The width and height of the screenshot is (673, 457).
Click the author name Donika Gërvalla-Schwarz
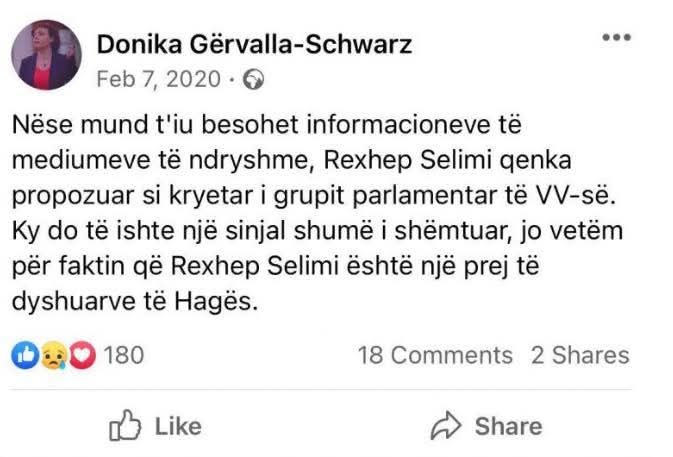click(x=254, y=44)
